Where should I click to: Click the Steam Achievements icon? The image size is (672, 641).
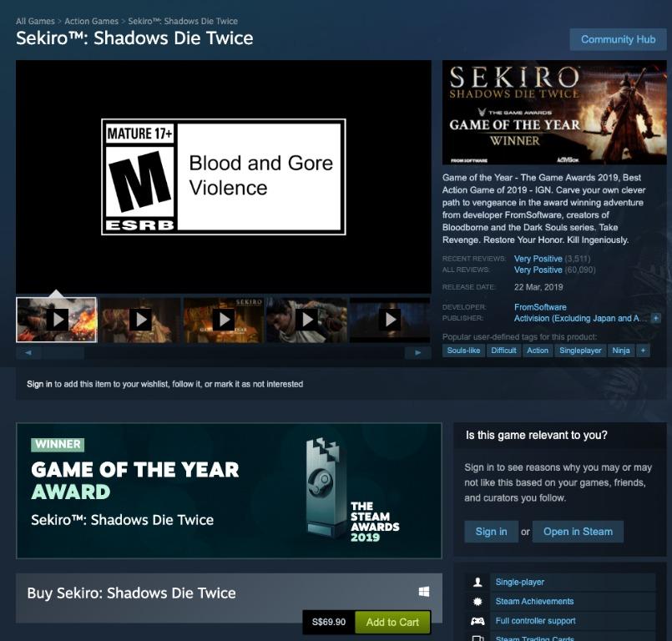point(476,601)
